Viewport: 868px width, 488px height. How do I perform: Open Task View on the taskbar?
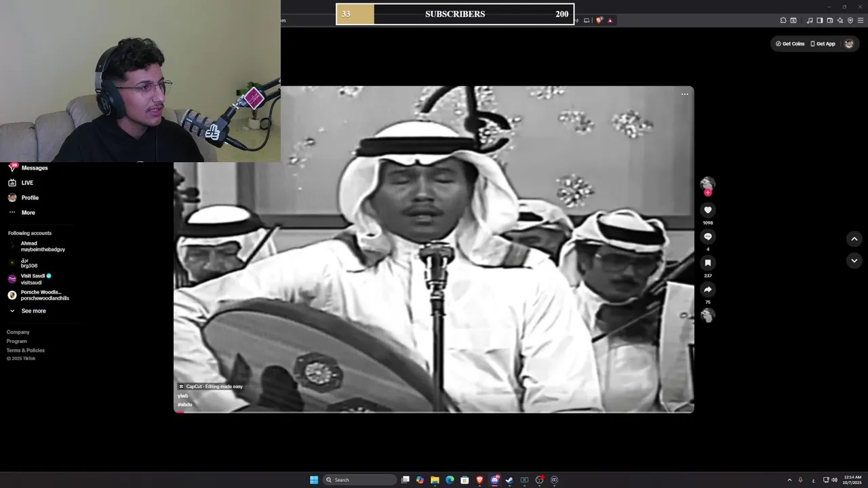pos(405,480)
